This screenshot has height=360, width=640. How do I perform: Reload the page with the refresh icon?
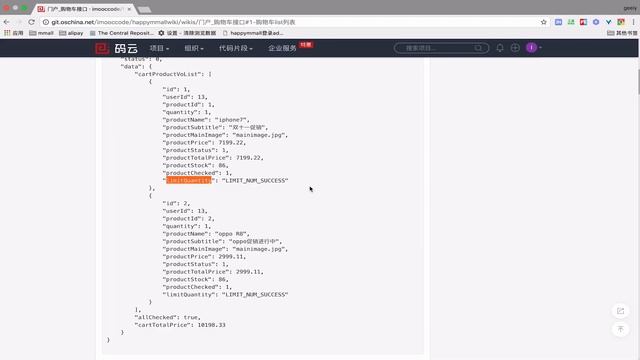click(31, 22)
